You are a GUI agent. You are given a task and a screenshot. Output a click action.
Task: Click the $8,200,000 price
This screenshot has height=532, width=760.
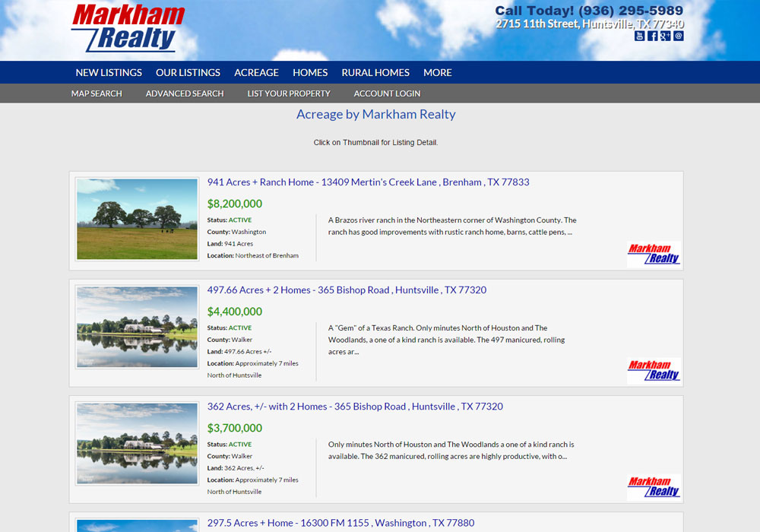(235, 204)
